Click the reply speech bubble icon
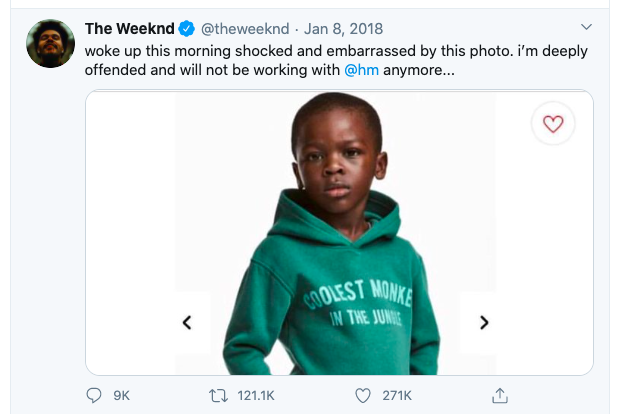The height and width of the screenshot is (414, 621). [95, 395]
